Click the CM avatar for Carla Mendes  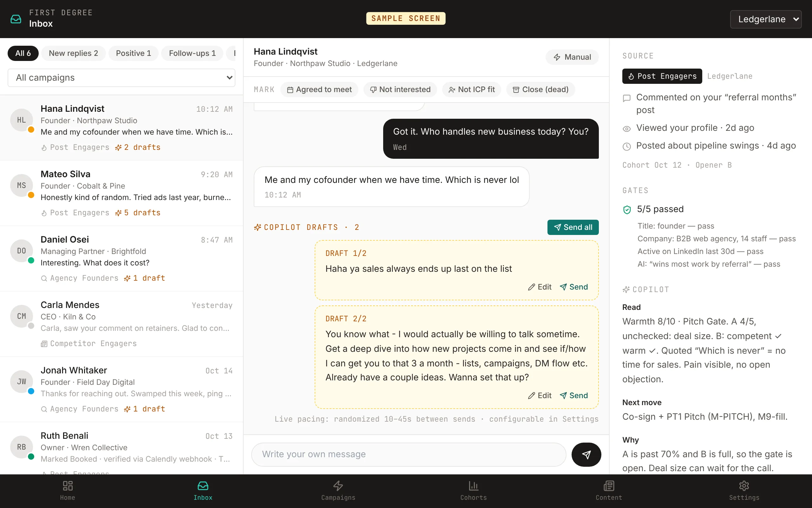tap(22, 316)
